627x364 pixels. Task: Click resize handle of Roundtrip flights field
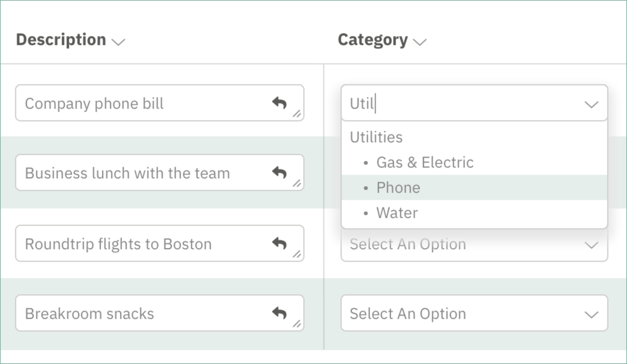tap(297, 254)
